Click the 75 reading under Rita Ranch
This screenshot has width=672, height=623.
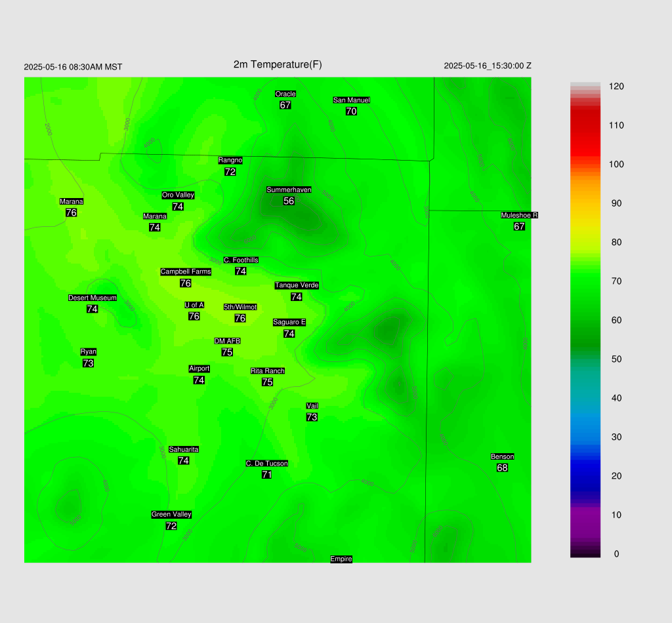coord(268,382)
